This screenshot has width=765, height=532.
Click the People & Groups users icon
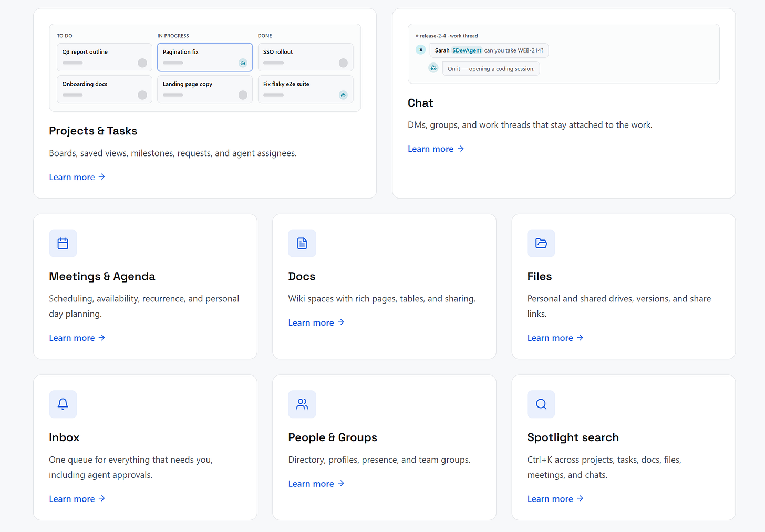[302, 404]
